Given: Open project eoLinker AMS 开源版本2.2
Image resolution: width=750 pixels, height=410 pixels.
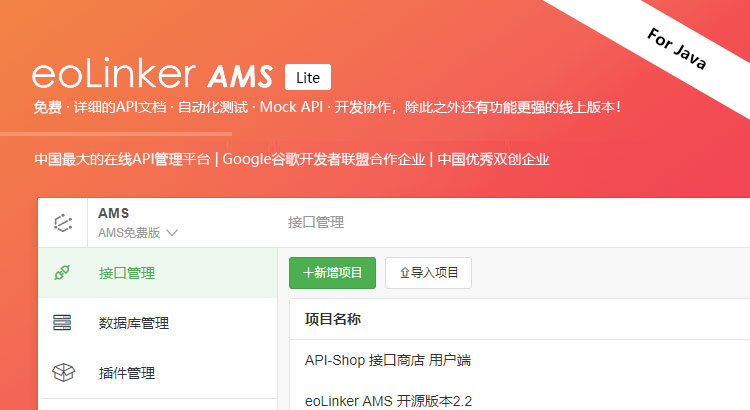Looking at the screenshot, I should (388, 401).
